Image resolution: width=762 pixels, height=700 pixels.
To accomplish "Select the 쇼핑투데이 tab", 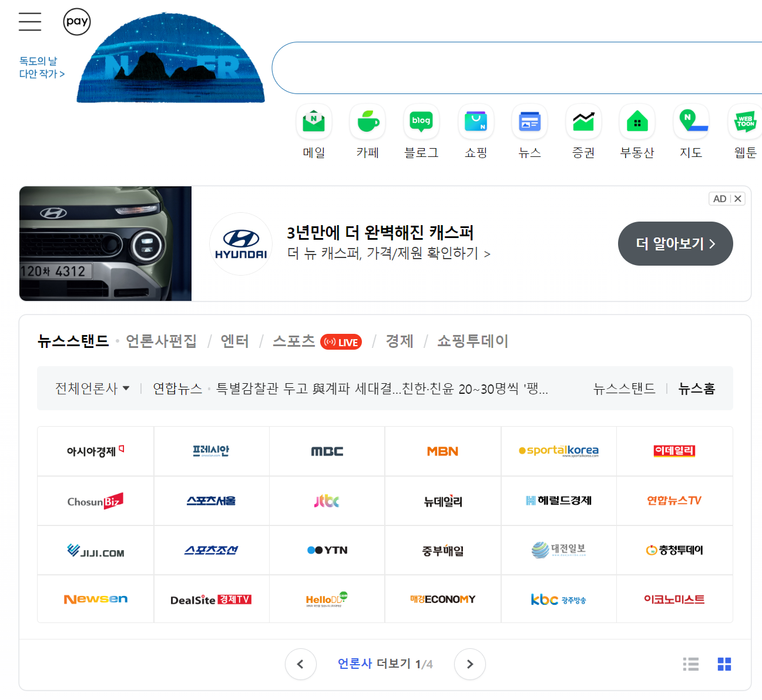I will tap(473, 341).
